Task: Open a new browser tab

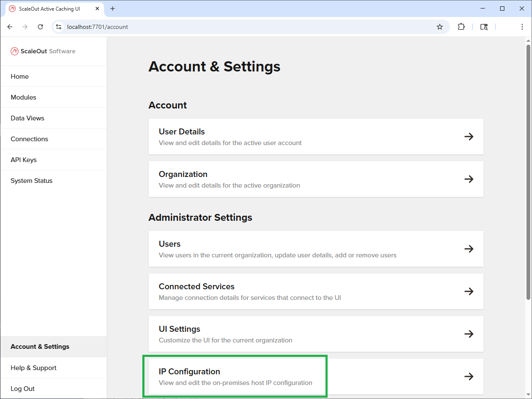Action: tap(113, 9)
